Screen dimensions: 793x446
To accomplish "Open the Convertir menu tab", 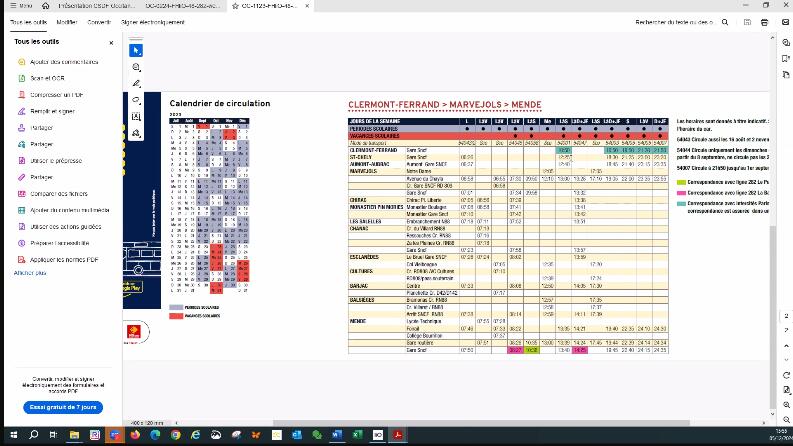I will 99,22.
